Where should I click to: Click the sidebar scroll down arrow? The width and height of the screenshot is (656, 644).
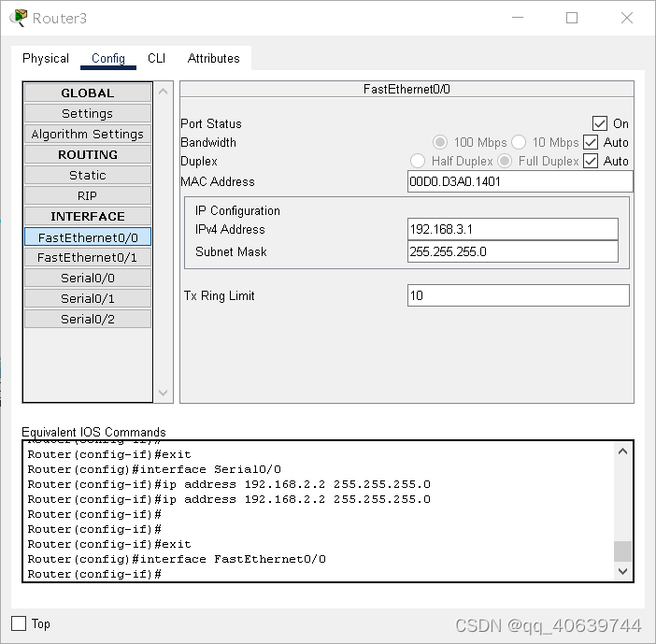coord(164,393)
